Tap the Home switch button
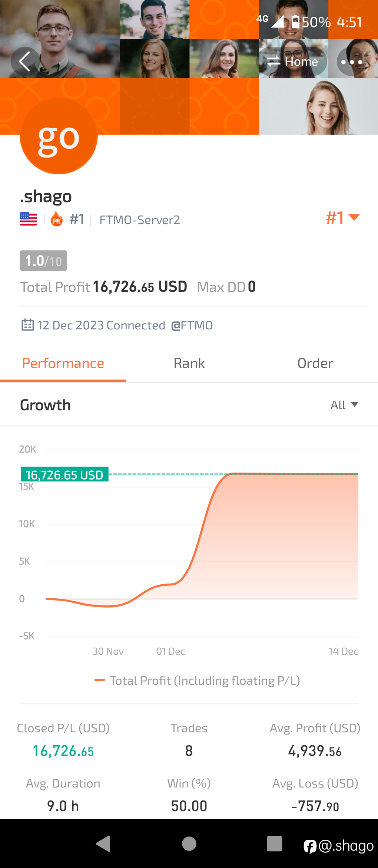The image size is (378, 868). 292,62
